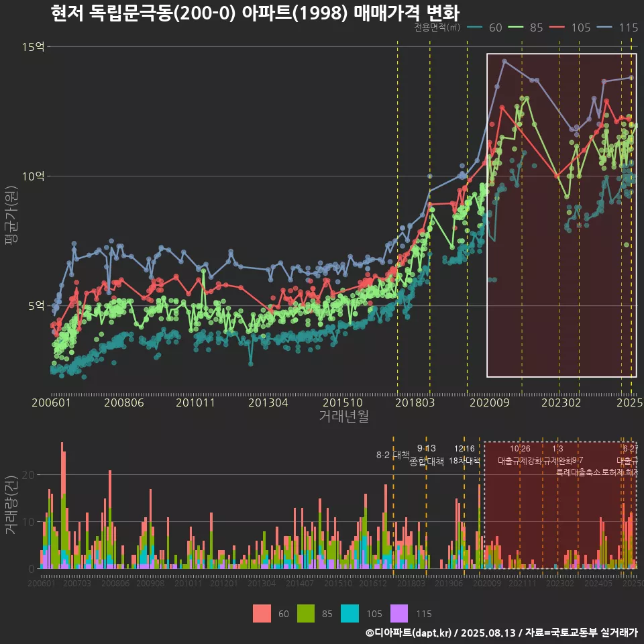Click the 자료=국토교통부 실거래가 source text
Screen dimensions: 644x644
pyautogui.click(x=582, y=633)
